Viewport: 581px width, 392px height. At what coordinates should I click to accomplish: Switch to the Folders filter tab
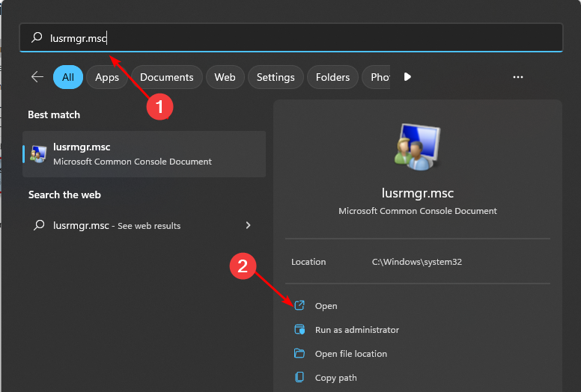tap(332, 77)
